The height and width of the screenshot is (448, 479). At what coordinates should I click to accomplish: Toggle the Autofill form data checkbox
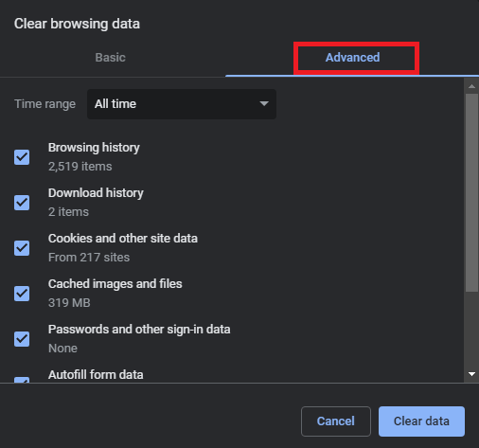click(x=22, y=380)
